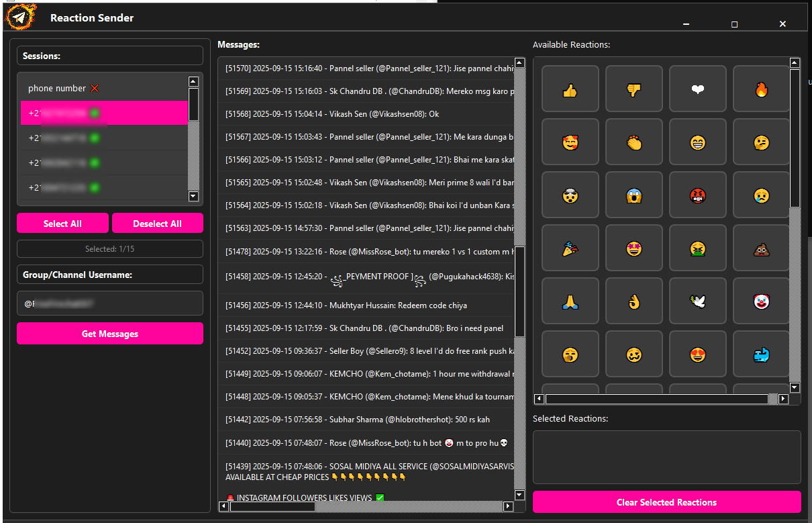Viewport: 812px width, 523px height.
Task: Select the thumbs down reaction
Action: click(633, 89)
